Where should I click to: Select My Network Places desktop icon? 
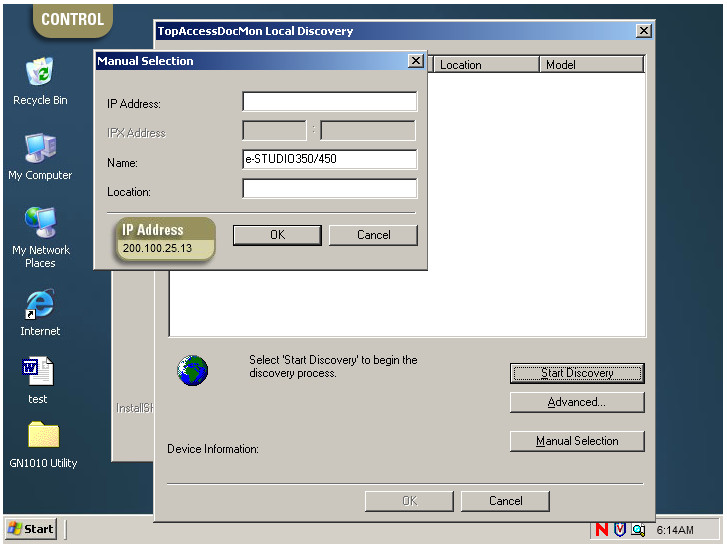point(40,223)
